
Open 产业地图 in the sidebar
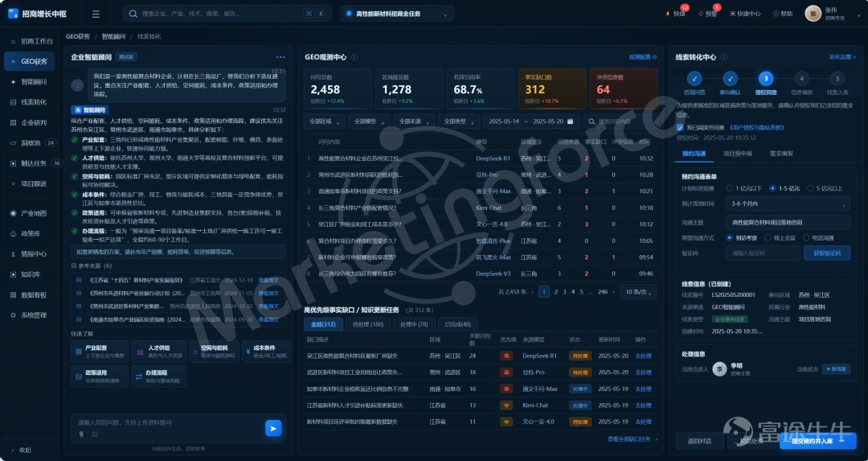click(x=29, y=213)
